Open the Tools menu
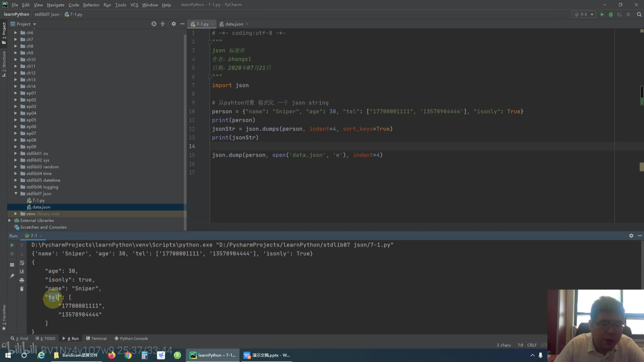Screen dimensions: 644x362 tap(120, 5)
